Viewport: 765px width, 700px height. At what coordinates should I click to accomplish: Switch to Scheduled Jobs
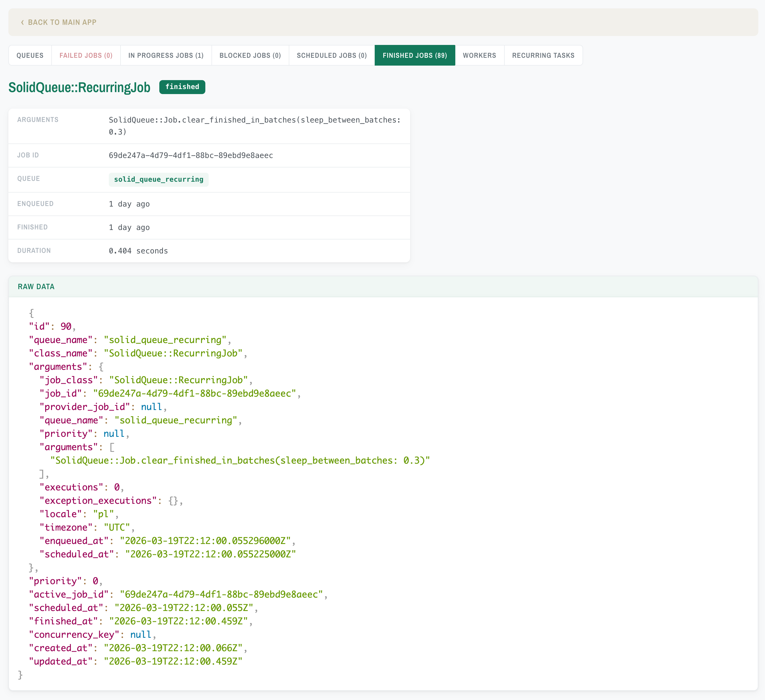(x=331, y=55)
